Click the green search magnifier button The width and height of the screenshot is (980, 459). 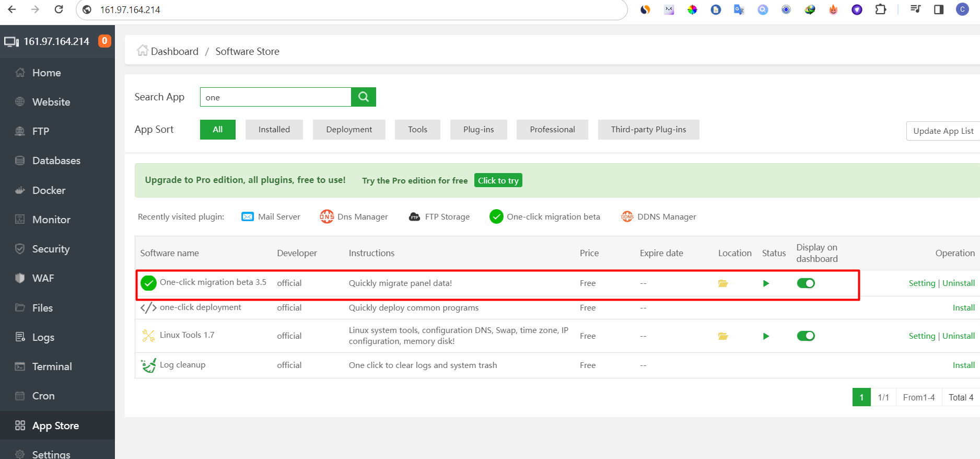click(x=364, y=97)
